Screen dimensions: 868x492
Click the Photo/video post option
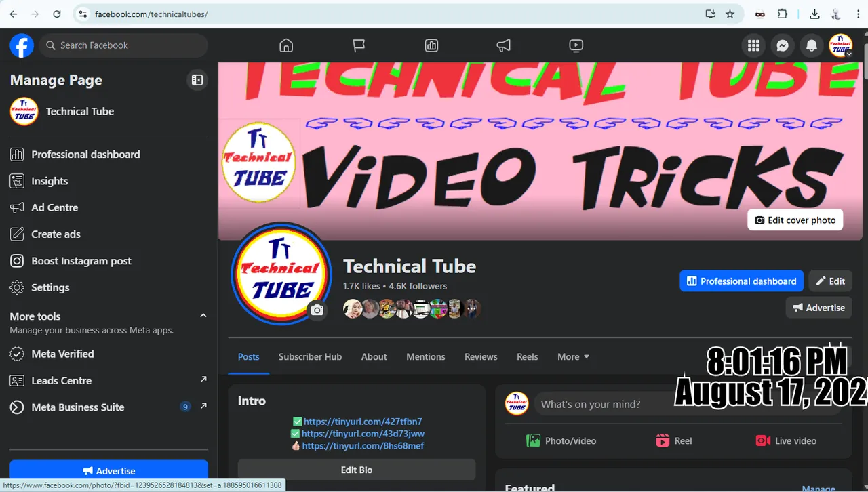(x=561, y=440)
